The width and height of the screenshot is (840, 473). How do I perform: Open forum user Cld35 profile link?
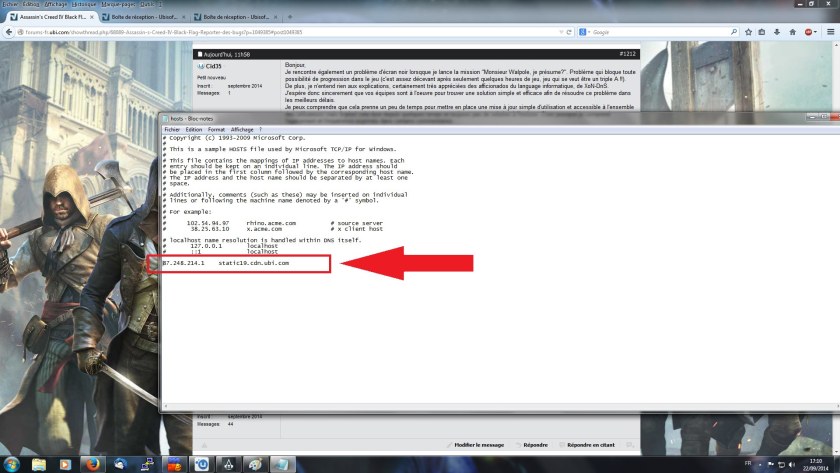pos(213,66)
